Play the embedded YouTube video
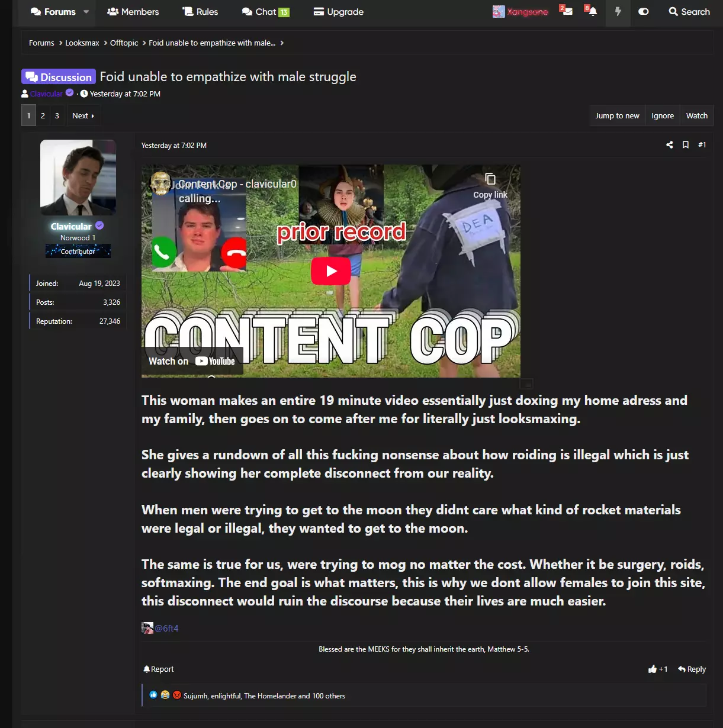This screenshot has height=728, width=723. [x=331, y=271]
